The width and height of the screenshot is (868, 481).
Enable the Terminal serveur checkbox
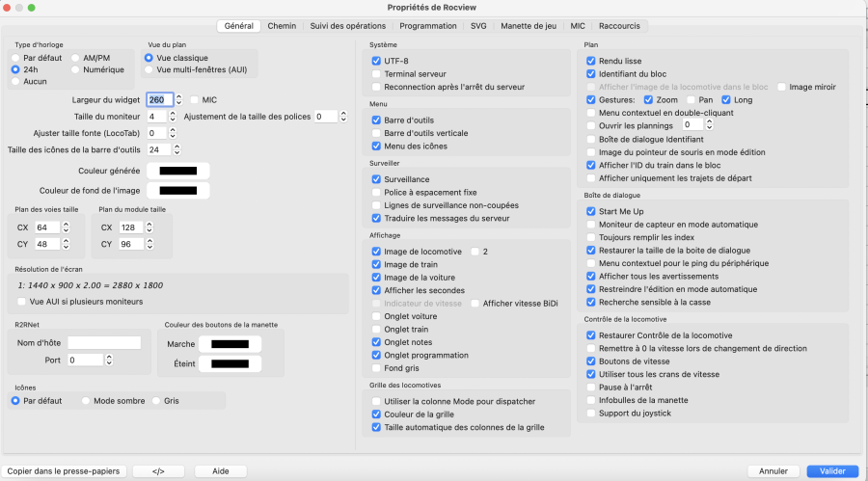[x=376, y=73]
